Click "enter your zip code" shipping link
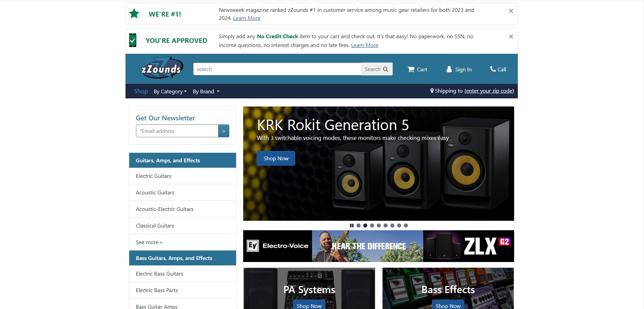The image size is (644, 309). 489,91
